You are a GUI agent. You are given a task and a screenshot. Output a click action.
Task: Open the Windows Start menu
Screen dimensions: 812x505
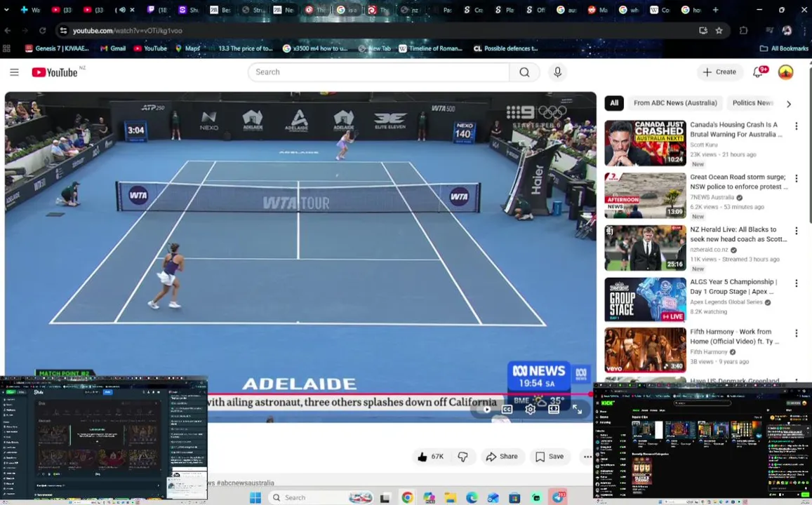pos(255,498)
